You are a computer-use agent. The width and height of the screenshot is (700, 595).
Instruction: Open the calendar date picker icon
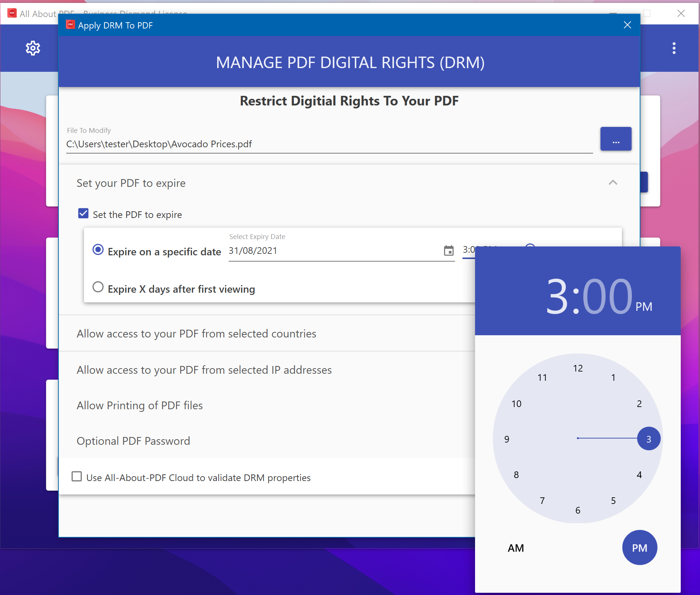tap(448, 251)
